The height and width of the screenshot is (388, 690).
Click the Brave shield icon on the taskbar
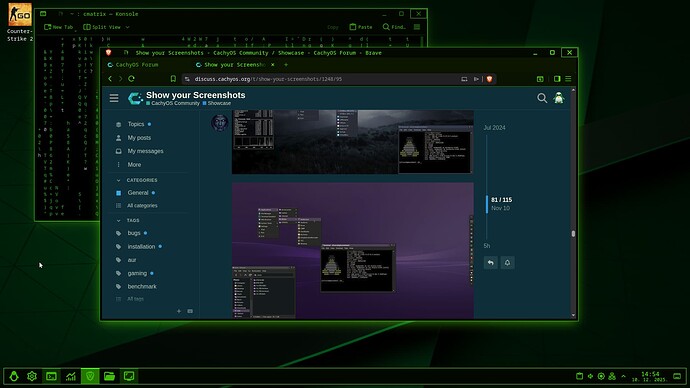(x=90, y=376)
